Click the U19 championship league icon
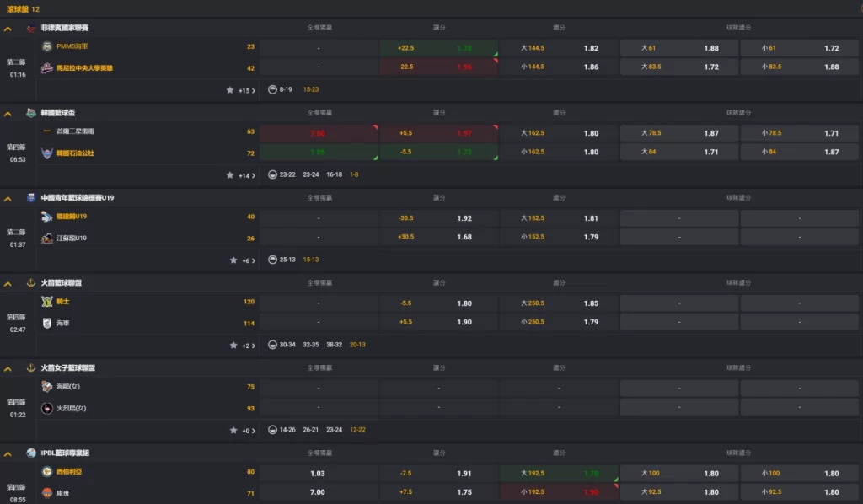This screenshot has width=863, height=504. 31,198
